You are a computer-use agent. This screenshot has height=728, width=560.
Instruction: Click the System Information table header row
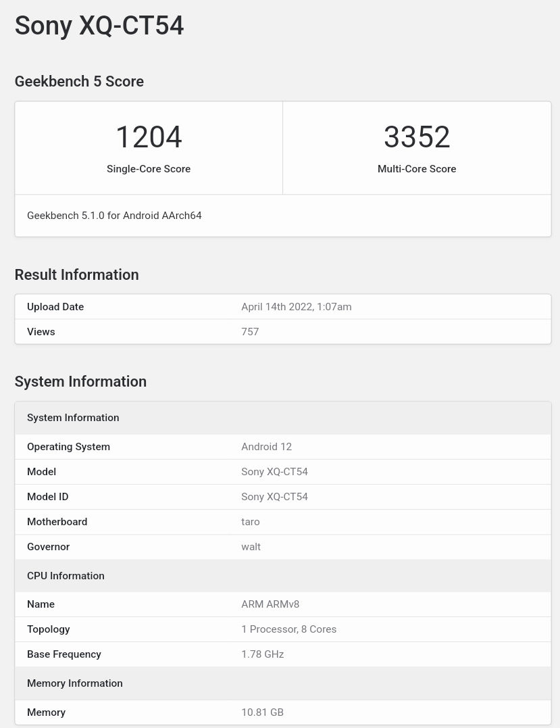coord(283,418)
